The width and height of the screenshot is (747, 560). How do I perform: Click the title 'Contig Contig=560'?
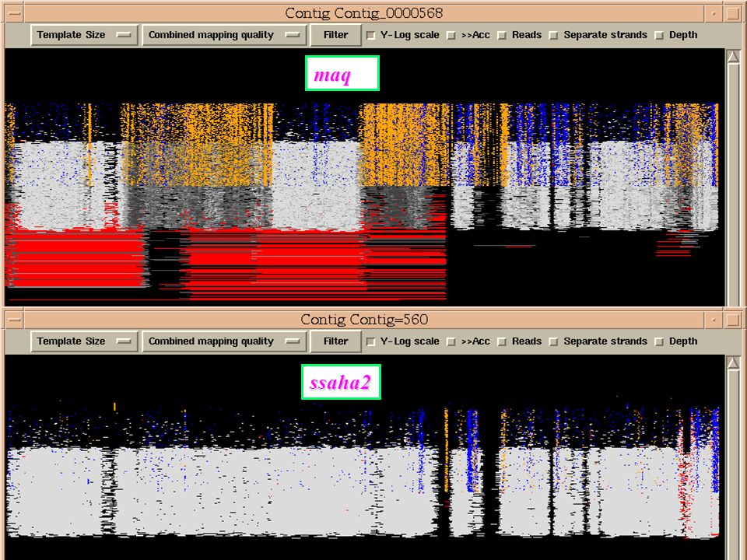point(364,319)
